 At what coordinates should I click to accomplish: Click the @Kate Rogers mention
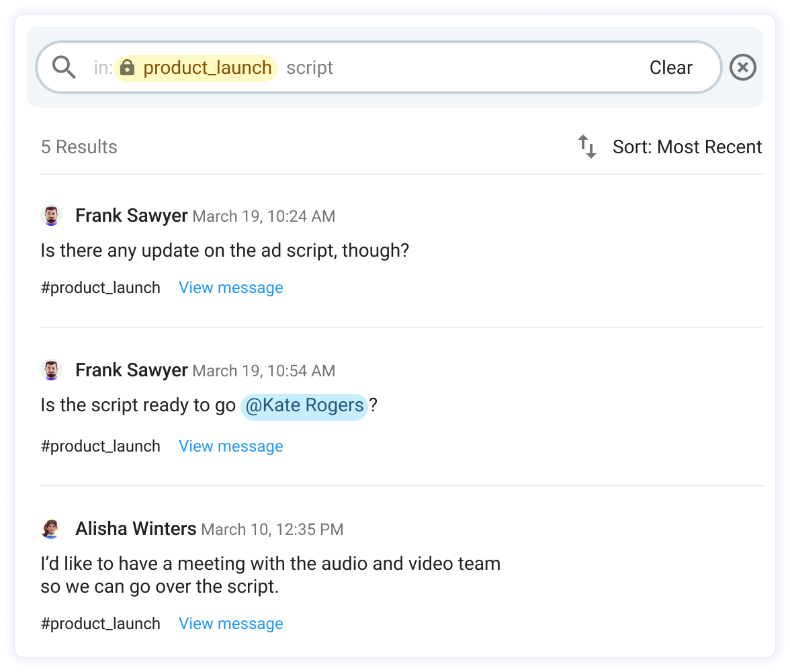pos(304,405)
